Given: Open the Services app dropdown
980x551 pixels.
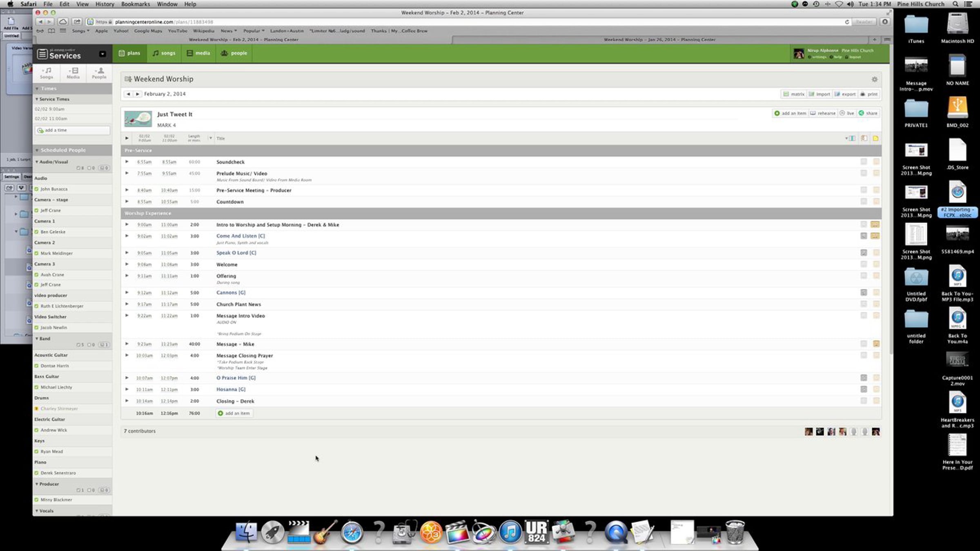Looking at the screenshot, I should pyautogui.click(x=102, y=54).
